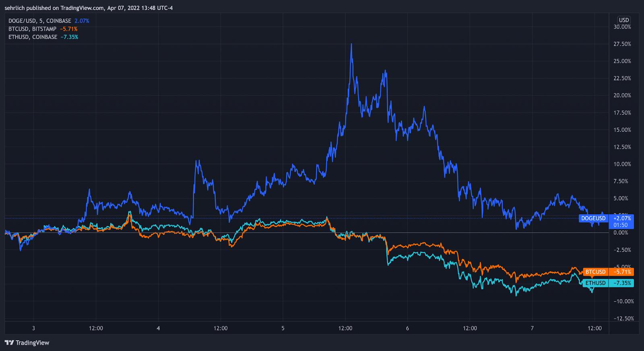Viewport: 644px width, 351px height.
Task: Click the teal −7.35% value label
Action: [622, 283]
